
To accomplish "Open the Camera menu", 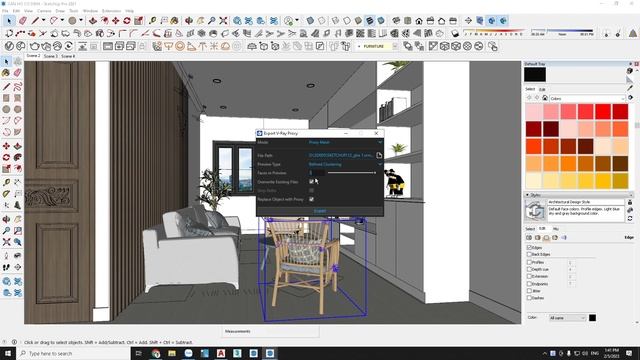I will point(44,11).
